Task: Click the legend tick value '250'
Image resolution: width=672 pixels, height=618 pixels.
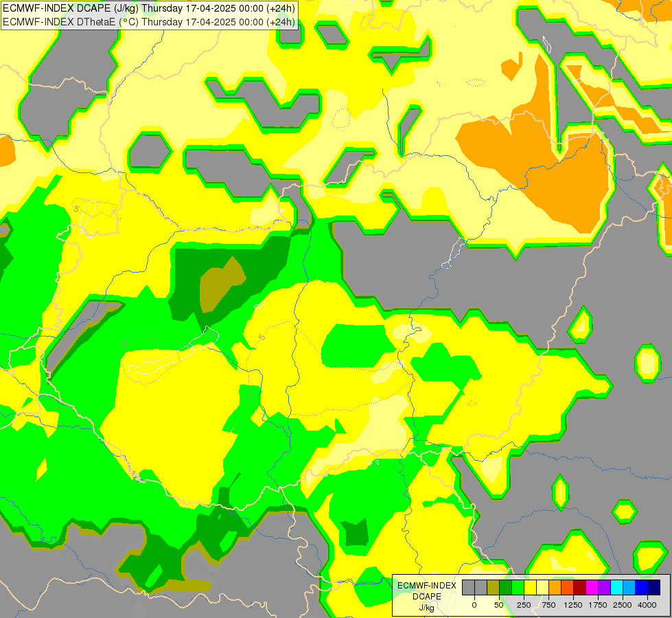Action: click(x=524, y=605)
